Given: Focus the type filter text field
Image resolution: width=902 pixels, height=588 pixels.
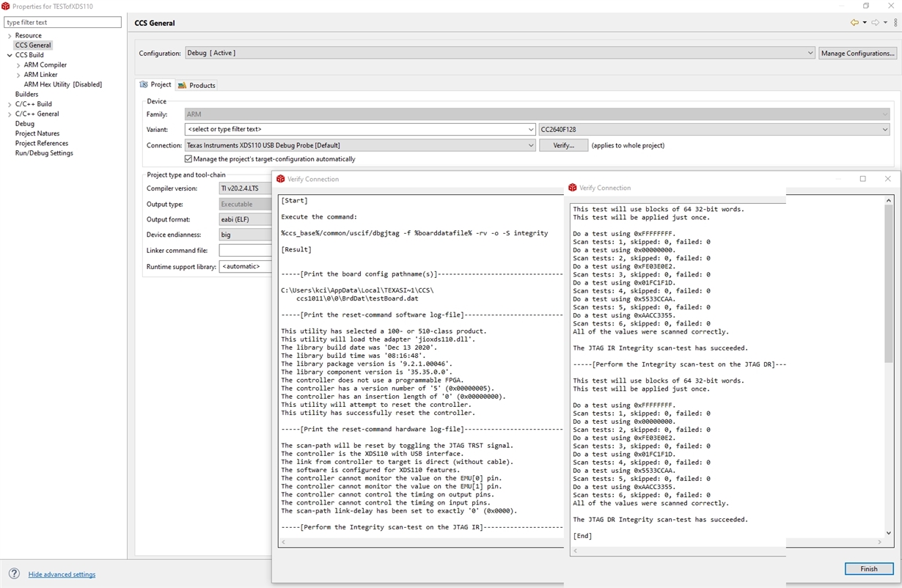Looking at the screenshot, I should pos(63,22).
